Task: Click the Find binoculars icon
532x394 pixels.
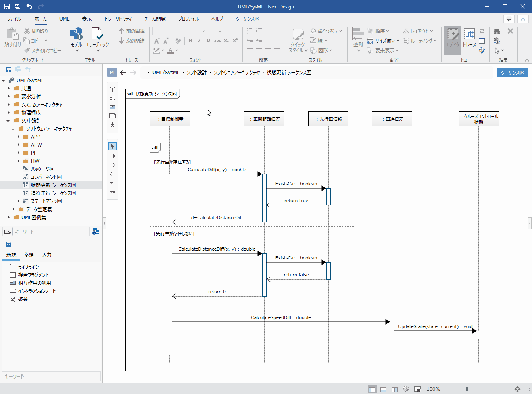Action: [x=497, y=31]
